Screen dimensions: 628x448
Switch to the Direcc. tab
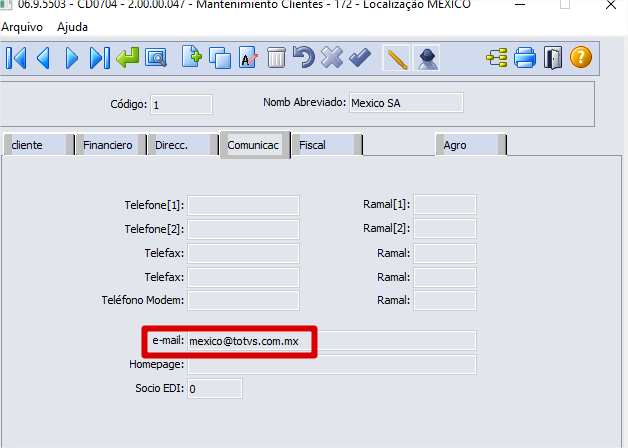click(183, 145)
